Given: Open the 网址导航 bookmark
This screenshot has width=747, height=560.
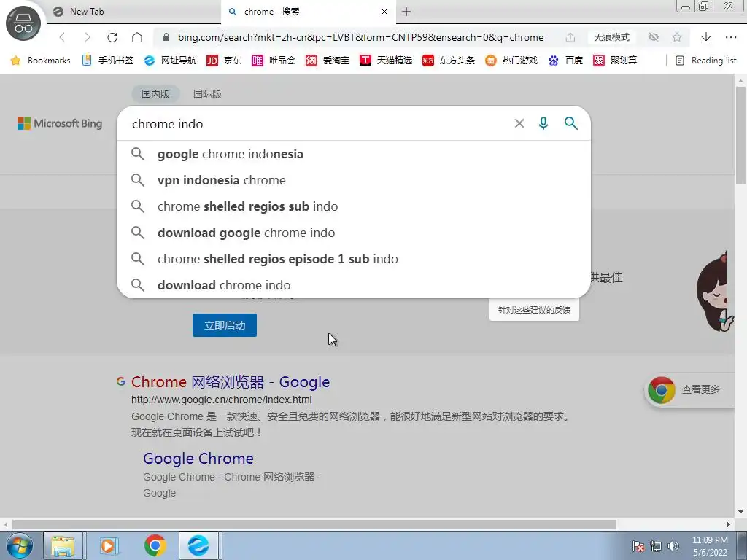Looking at the screenshot, I should [171, 61].
